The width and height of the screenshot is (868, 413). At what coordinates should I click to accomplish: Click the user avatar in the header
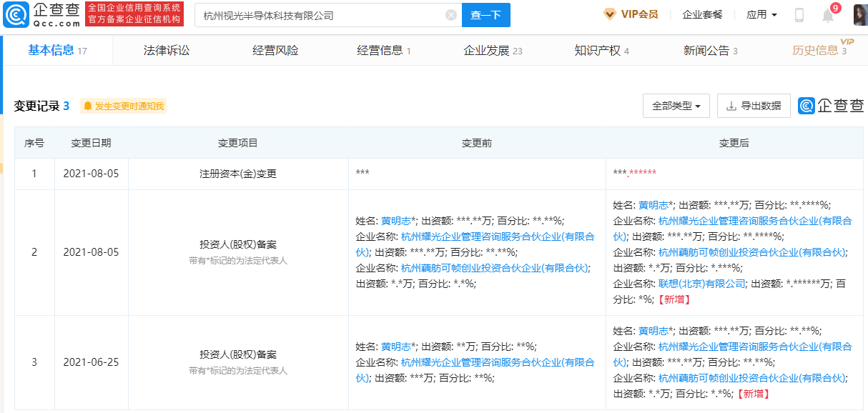[x=859, y=14]
